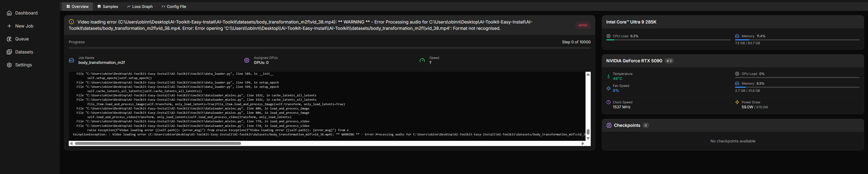Click the "NVIDIA GeForce RTX 5090" heading
This screenshot has width=868, height=174.
[634, 61]
